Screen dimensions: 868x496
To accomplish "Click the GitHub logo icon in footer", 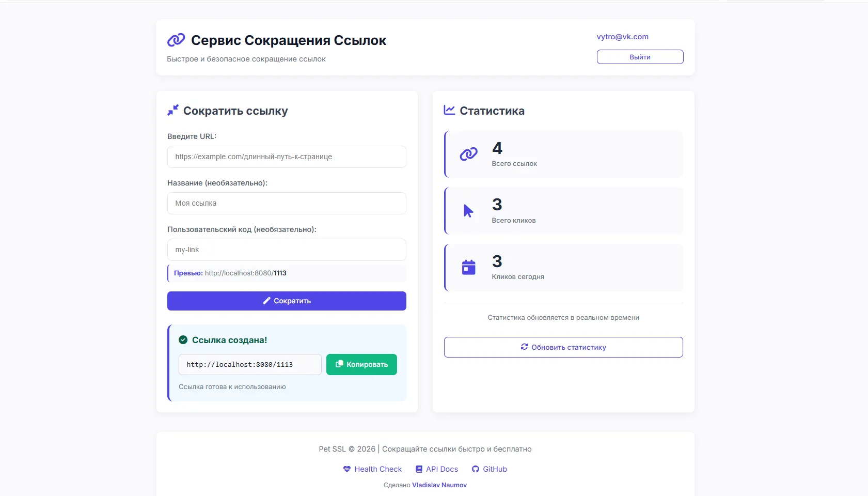I will coord(476,469).
